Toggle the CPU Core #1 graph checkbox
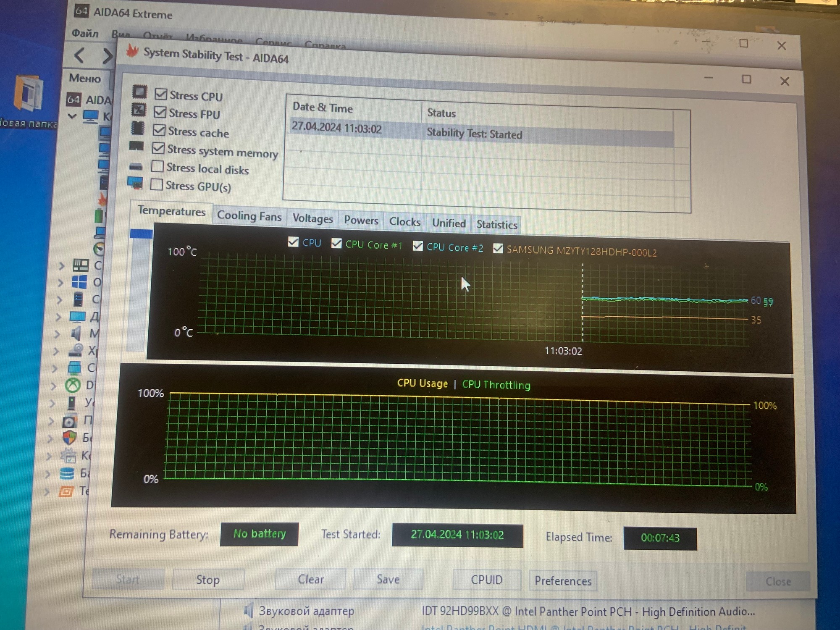This screenshot has width=840, height=630. click(336, 243)
